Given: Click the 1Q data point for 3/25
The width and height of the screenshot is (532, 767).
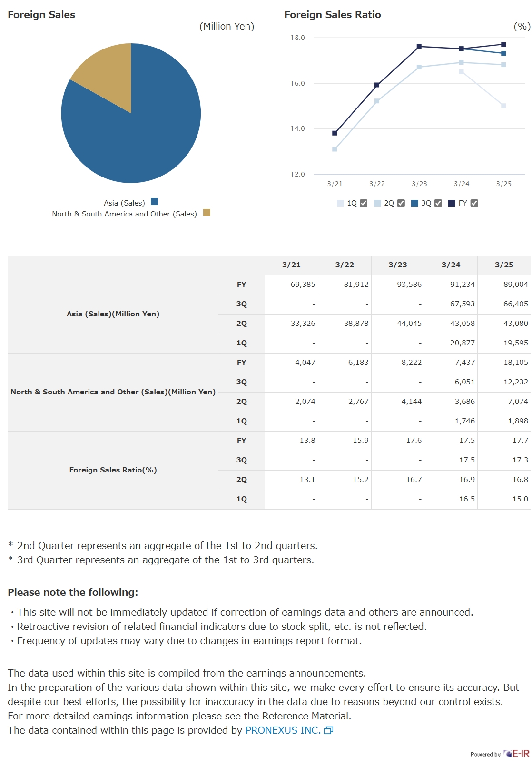Looking at the screenshot, I should point(503,106).
